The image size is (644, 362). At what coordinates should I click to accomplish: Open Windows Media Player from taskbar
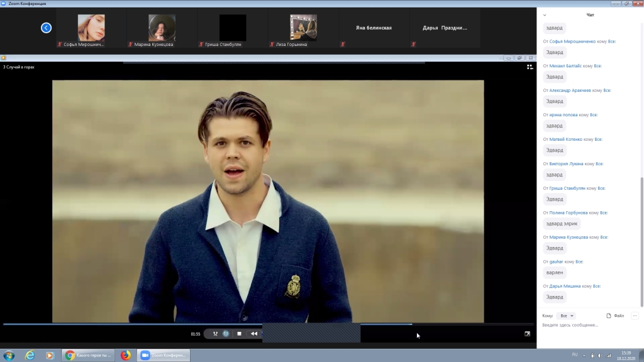tap(50, 356)
